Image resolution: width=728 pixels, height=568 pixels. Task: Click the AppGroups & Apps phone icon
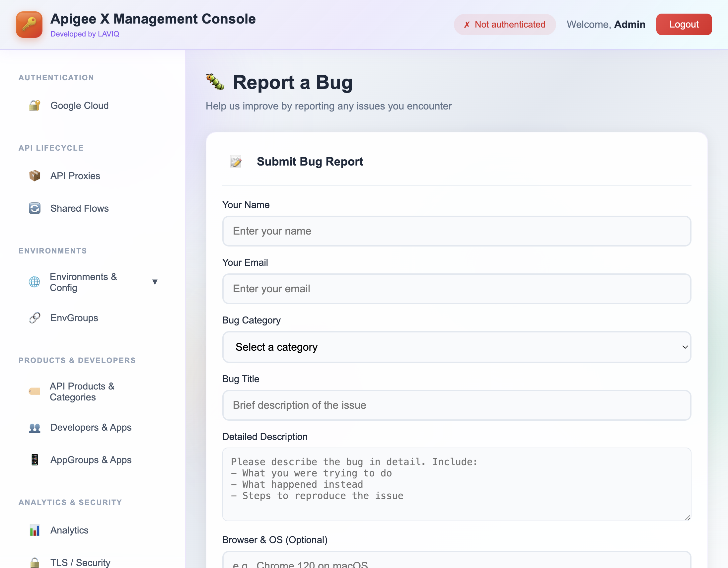34,460
